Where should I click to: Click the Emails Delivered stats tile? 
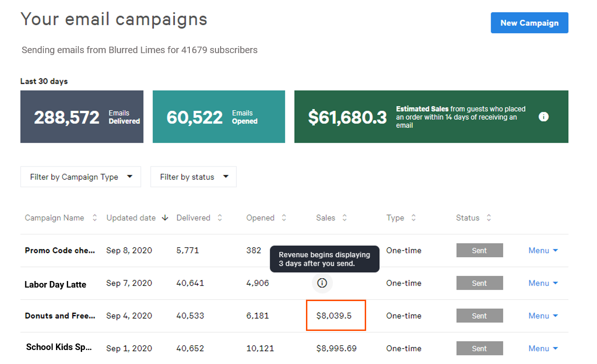coord(82,117)
